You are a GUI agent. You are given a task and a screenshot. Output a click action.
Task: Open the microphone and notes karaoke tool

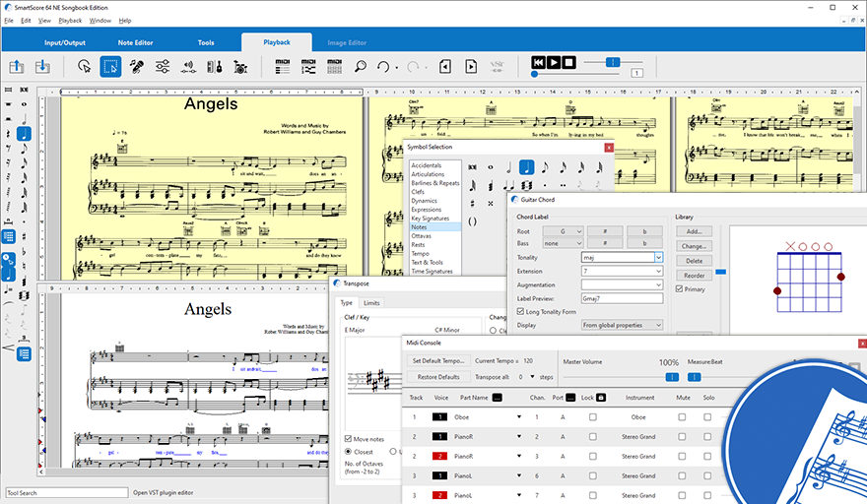point(137,67)
